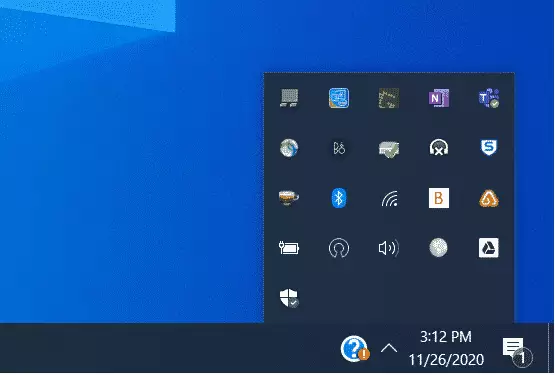Click the Safely Remove Hardware icon
Image resolution: width=555 pixels, height=375 pixels.
(389, 149)
